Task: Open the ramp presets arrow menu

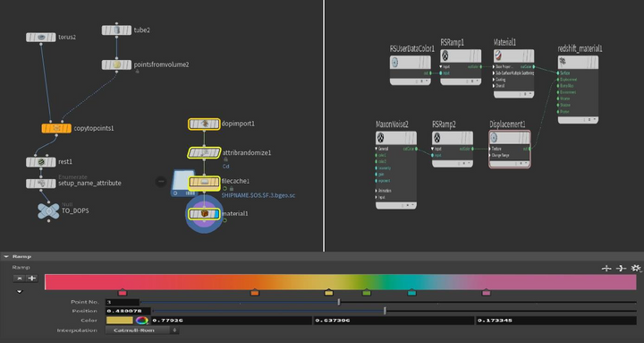Action: (20, 292)
